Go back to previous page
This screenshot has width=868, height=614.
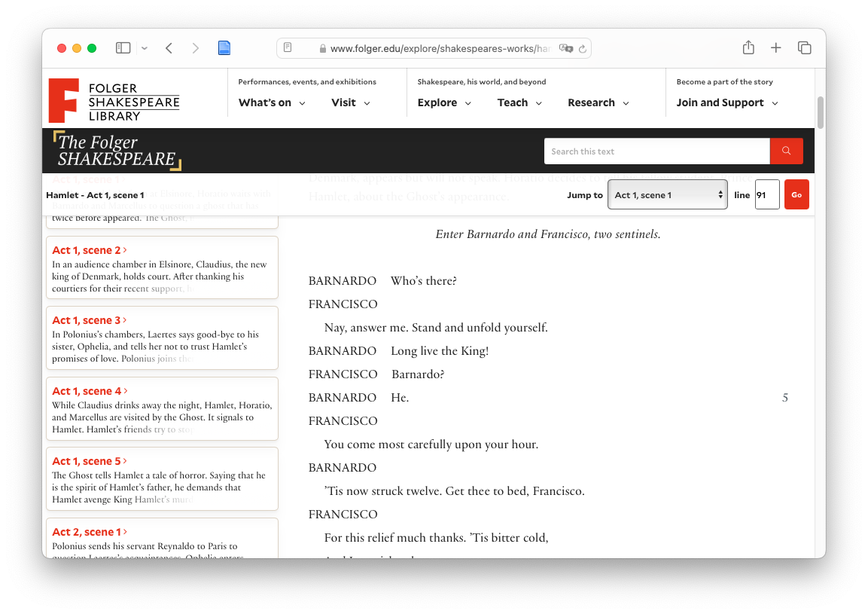[169, 48]
